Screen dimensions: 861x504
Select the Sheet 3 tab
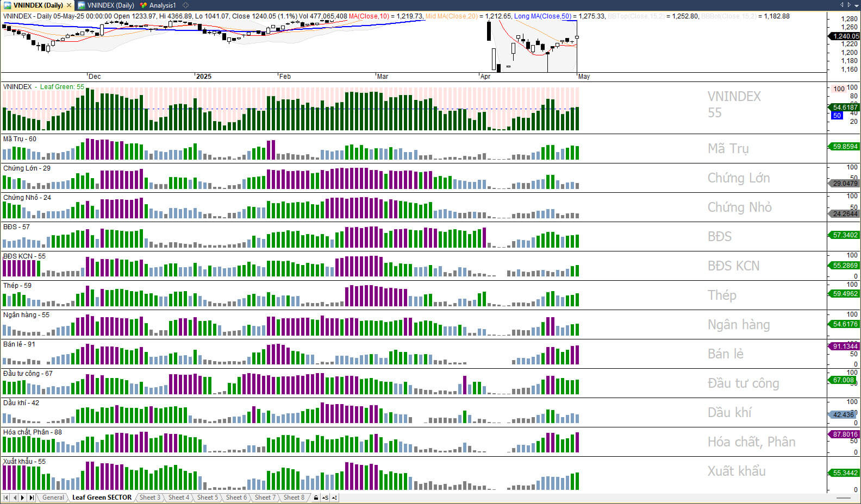(149, 497)
